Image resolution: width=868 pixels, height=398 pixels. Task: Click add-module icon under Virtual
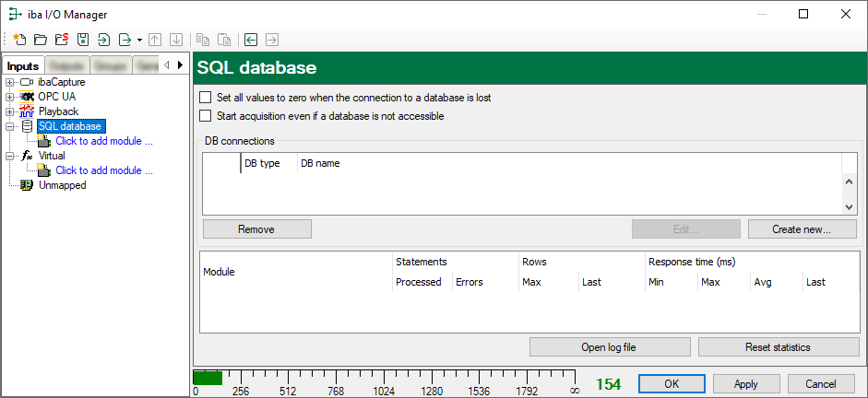[x=43, y=170]
